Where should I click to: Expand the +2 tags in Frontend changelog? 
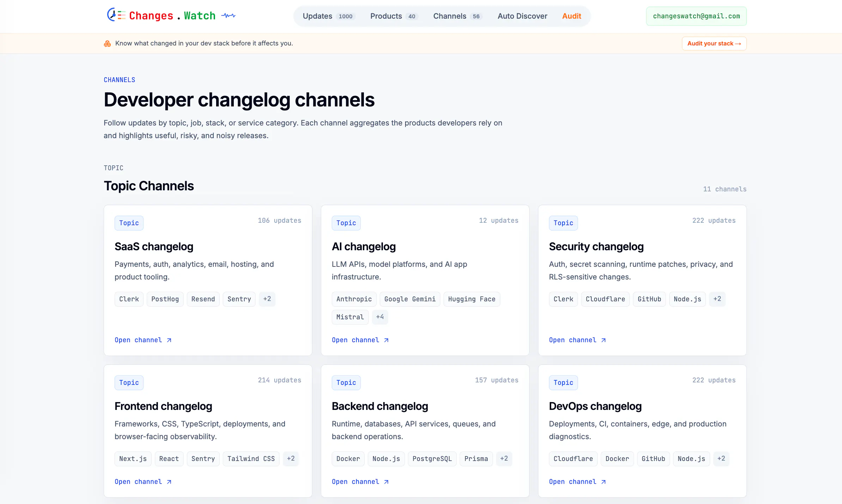tap(291, 459)
